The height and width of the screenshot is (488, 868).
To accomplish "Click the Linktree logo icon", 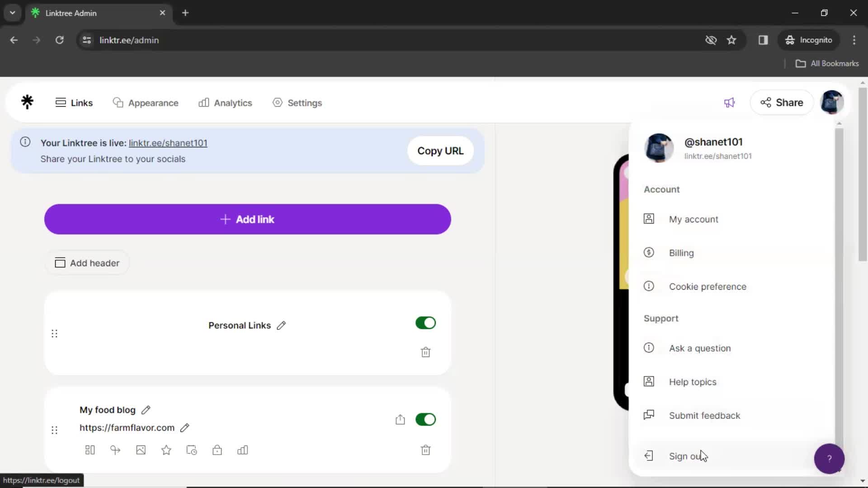I will pos(27,102).
